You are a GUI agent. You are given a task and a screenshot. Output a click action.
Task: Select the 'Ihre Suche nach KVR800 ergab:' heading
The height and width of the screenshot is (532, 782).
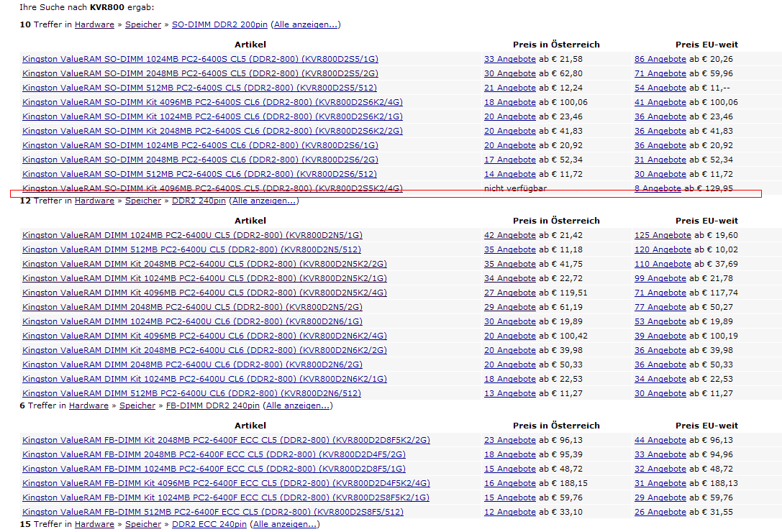click(87, 7)
